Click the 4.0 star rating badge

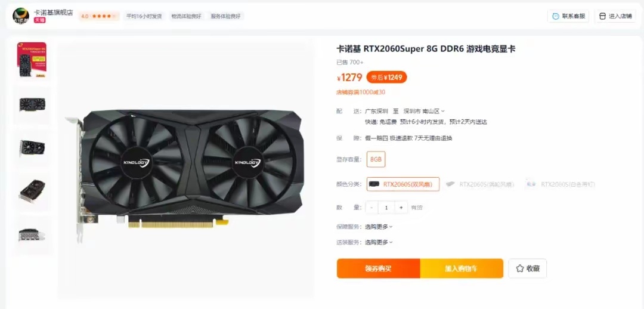[x=99, y=16]
